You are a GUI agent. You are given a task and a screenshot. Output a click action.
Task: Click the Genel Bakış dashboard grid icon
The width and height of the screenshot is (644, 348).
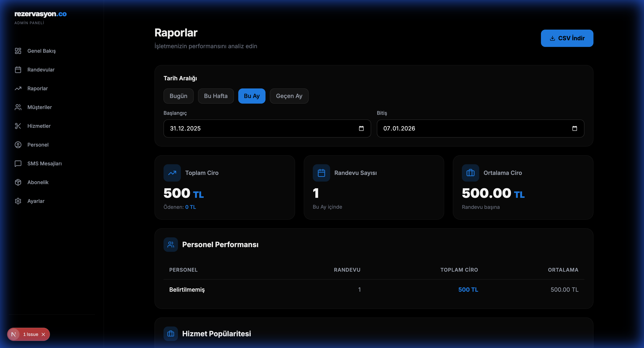tap(18, 51)
